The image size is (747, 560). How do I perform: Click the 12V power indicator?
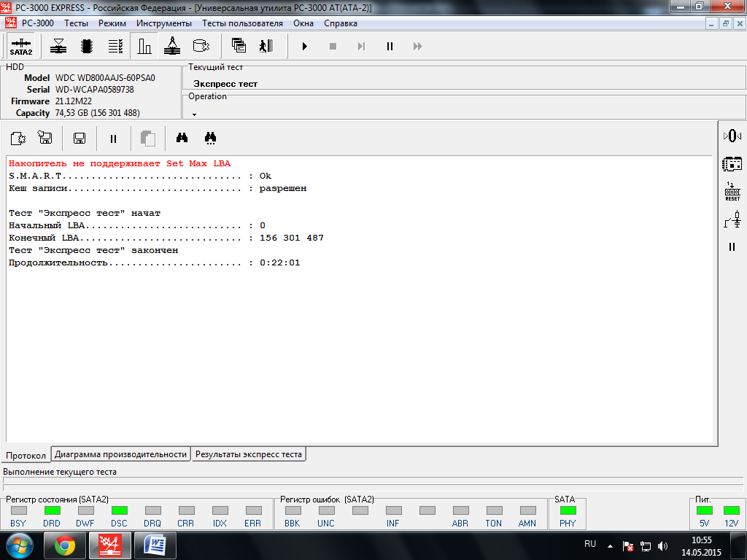click(731, 510)
